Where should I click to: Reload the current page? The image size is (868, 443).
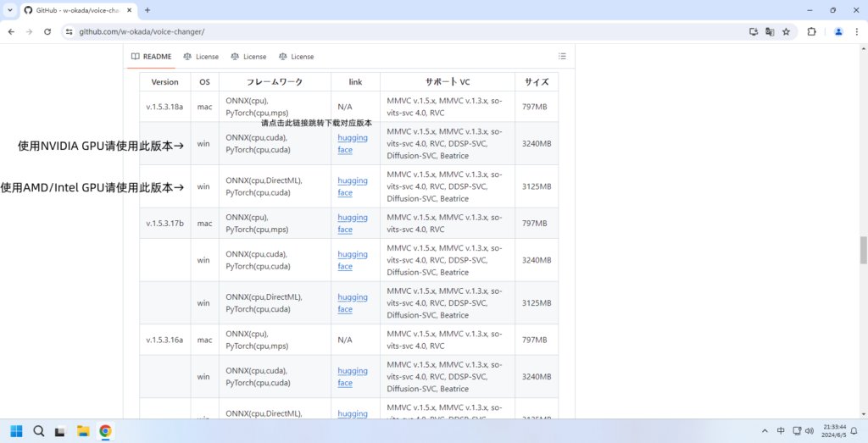pyautogui.click(x=47, y=32)
